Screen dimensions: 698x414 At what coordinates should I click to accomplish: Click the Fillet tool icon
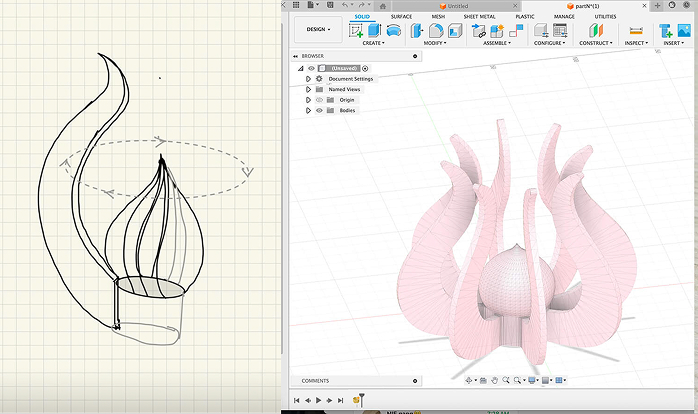point(436,31)
